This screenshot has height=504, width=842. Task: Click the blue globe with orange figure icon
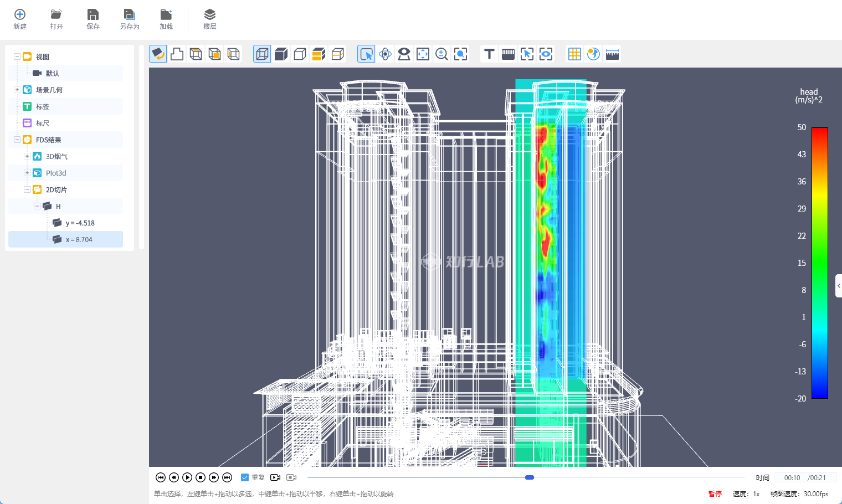coord(593,54)
